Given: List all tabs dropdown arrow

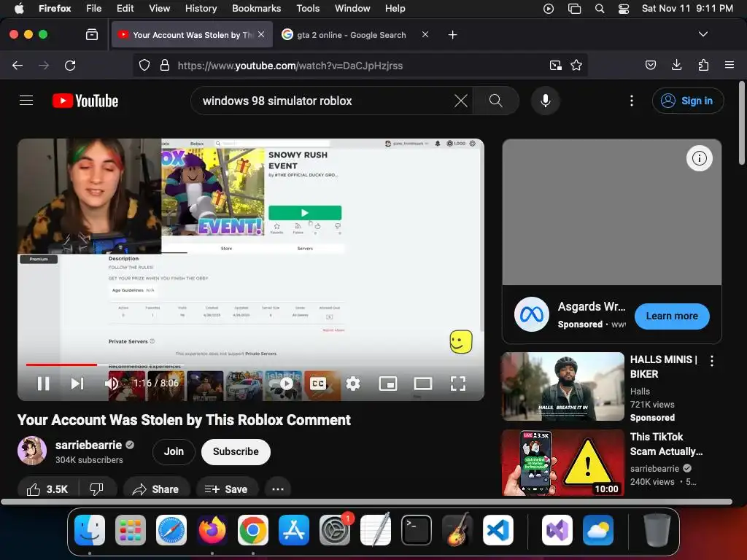Looking at the screenshot, I should point(703,34).
